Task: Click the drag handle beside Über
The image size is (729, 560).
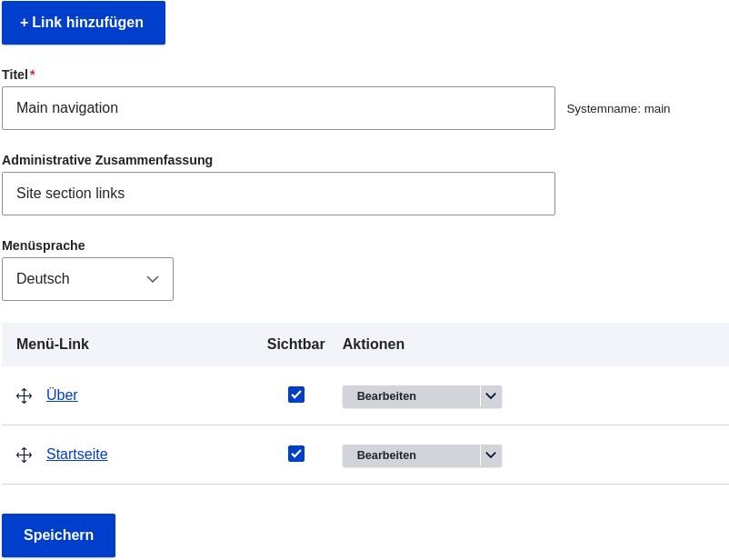Action: click(25, 395)
